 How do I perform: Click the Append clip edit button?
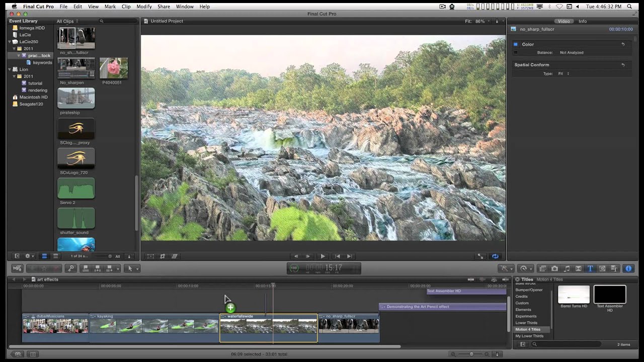click(109, 268)
